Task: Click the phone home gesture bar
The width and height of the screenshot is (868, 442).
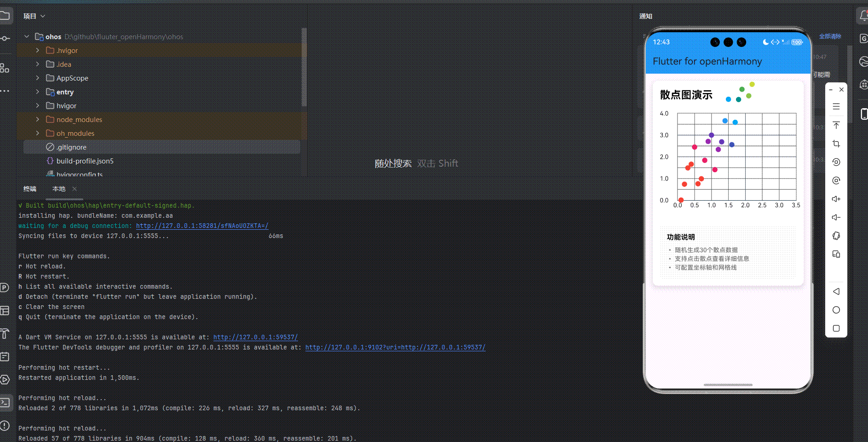Action: (x=728, y=385)
